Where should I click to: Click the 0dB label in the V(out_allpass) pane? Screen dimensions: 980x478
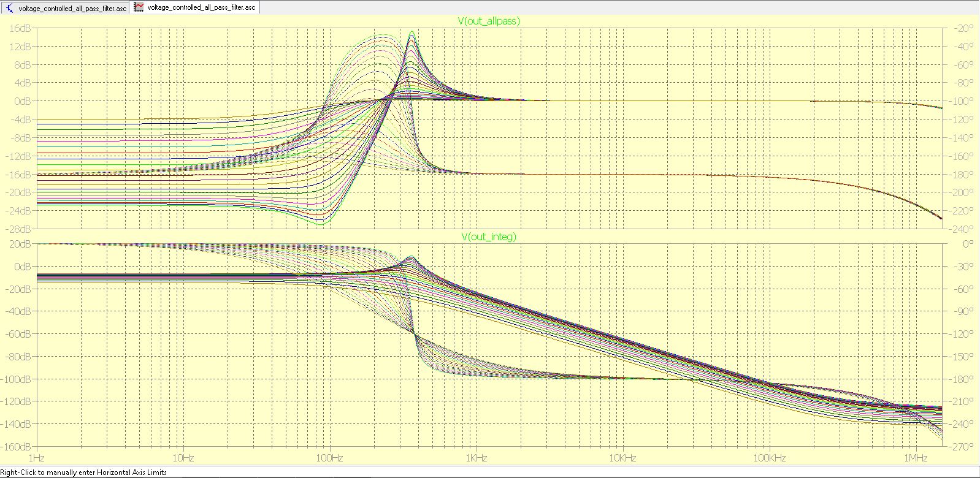22,101
